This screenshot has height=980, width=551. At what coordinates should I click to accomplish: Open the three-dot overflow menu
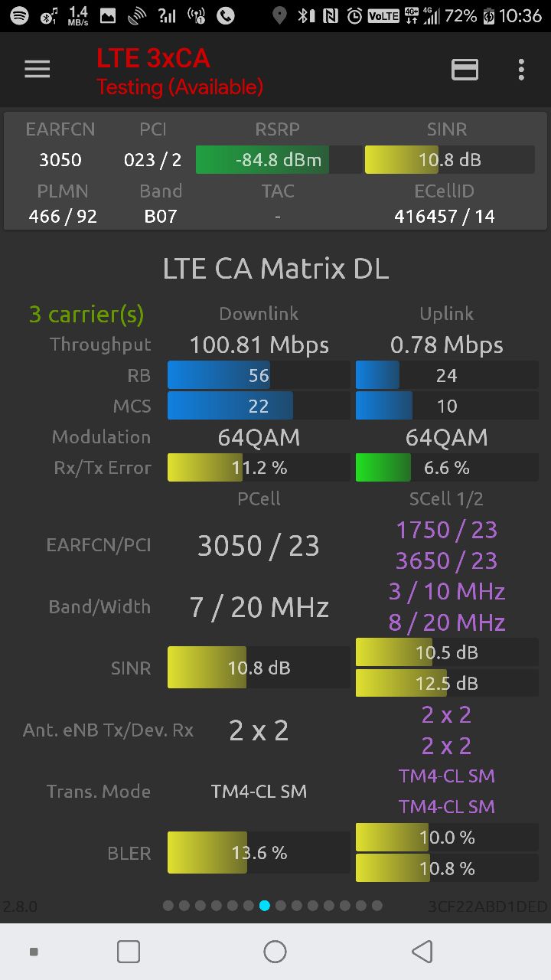pos(521,70)
